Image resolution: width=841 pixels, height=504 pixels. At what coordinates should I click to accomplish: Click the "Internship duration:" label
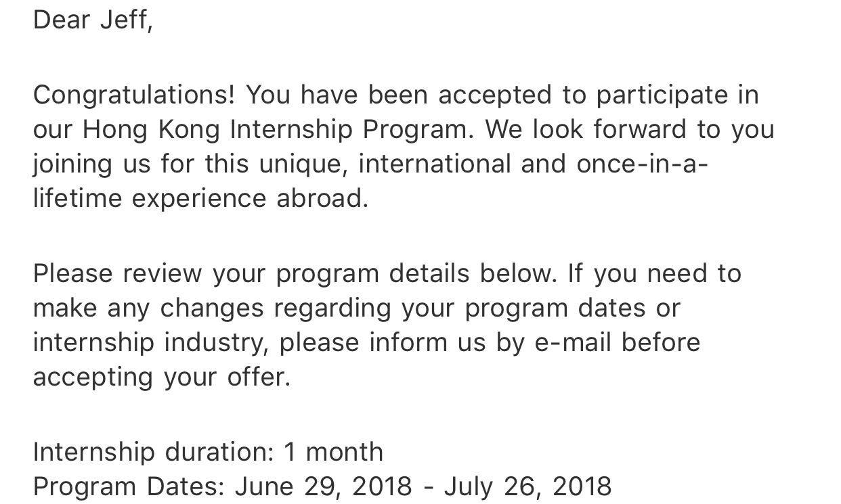point(154,452)
